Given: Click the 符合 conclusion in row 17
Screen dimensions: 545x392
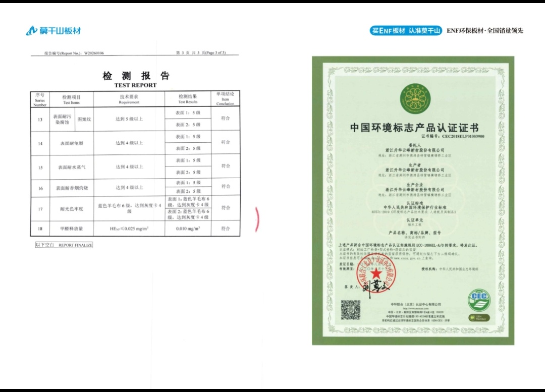Looking at the screenshot, I should [x=225, y=208].
